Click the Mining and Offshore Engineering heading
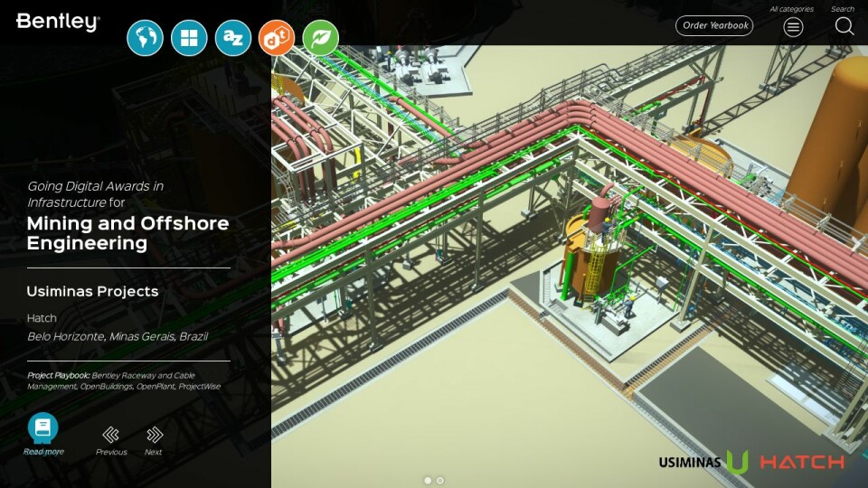Viewport: 868px width, 488px height. click(x=127, y=233)
